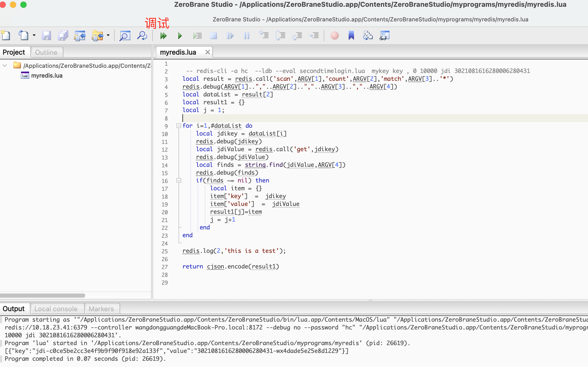Expand the open document recent-files dropdown arrow
Screen dimensions: 588x367
click(x=34, y=35)
